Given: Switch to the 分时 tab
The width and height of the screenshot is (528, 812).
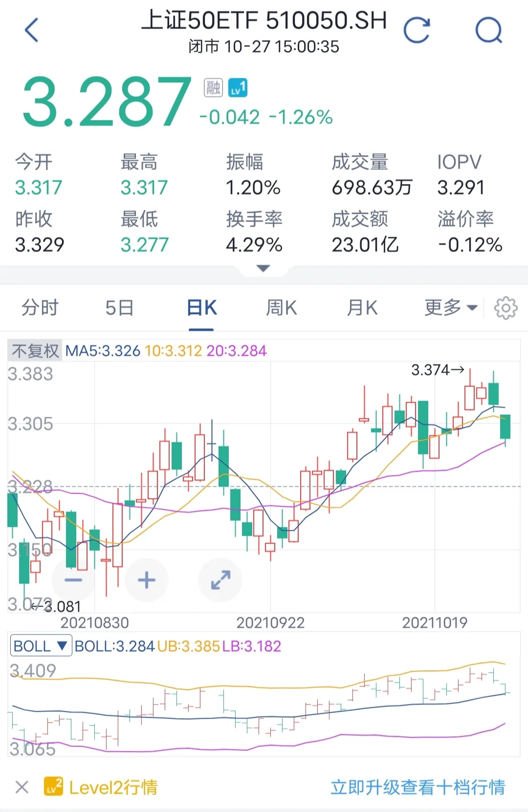Looking at the screenshot, I should coord(40,308).
